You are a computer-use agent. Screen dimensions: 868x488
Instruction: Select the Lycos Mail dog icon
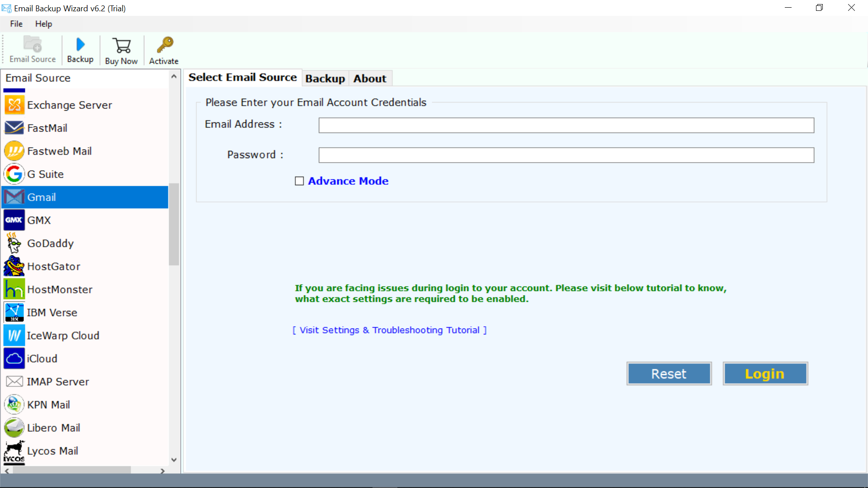14,452
